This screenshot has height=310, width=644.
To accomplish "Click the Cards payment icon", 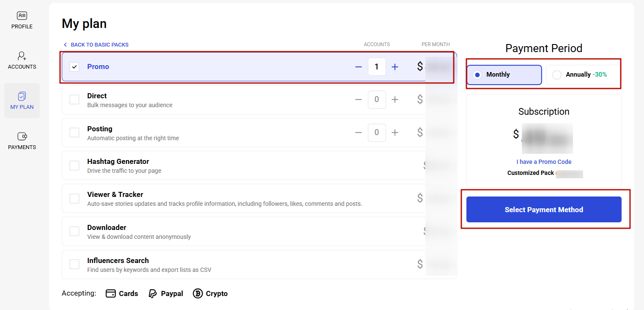I will pyautogui.click(x=111, y=293).
